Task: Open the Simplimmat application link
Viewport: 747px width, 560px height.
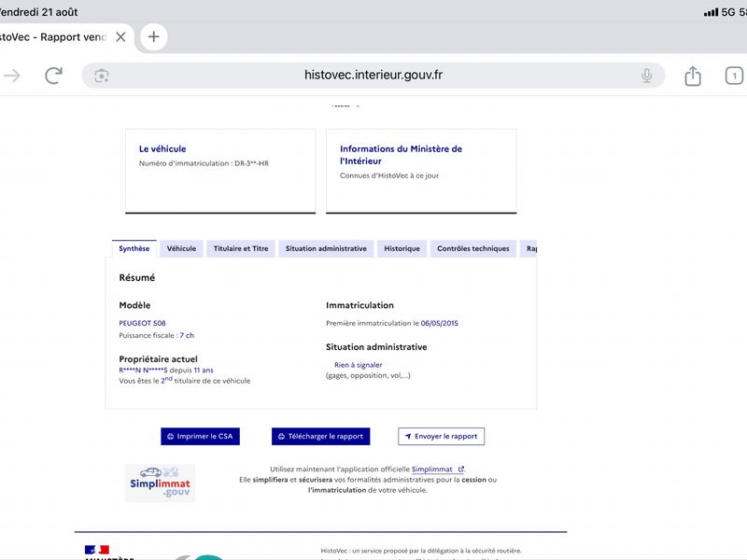Action: click(x=437, y=469)
